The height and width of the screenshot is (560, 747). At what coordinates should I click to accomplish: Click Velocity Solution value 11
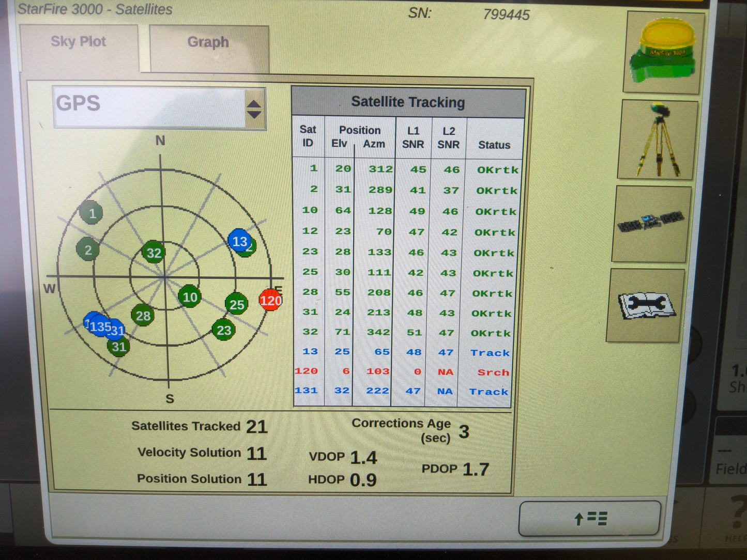[x=256, y=454]
